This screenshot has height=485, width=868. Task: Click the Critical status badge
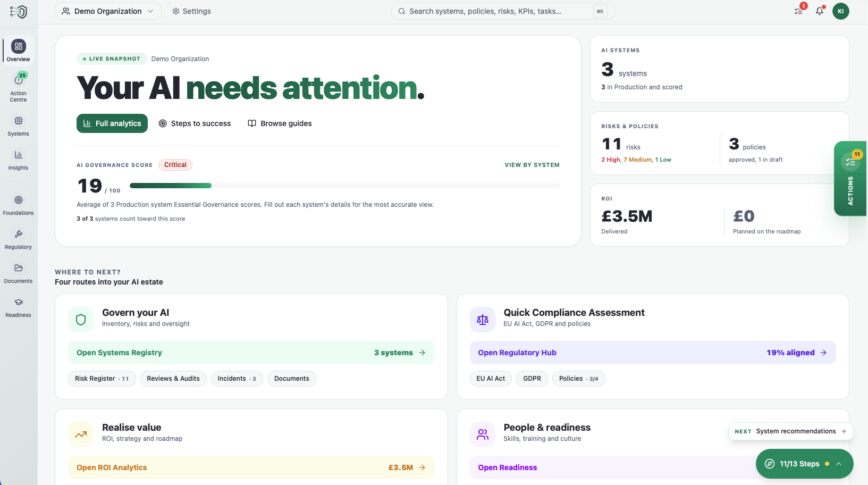point(175,165)
